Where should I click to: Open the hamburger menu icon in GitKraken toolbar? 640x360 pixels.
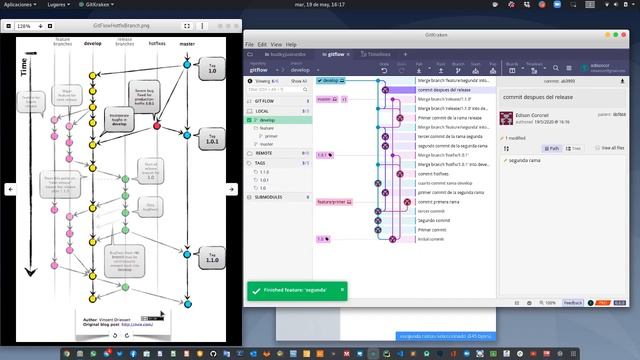point(569,68)
